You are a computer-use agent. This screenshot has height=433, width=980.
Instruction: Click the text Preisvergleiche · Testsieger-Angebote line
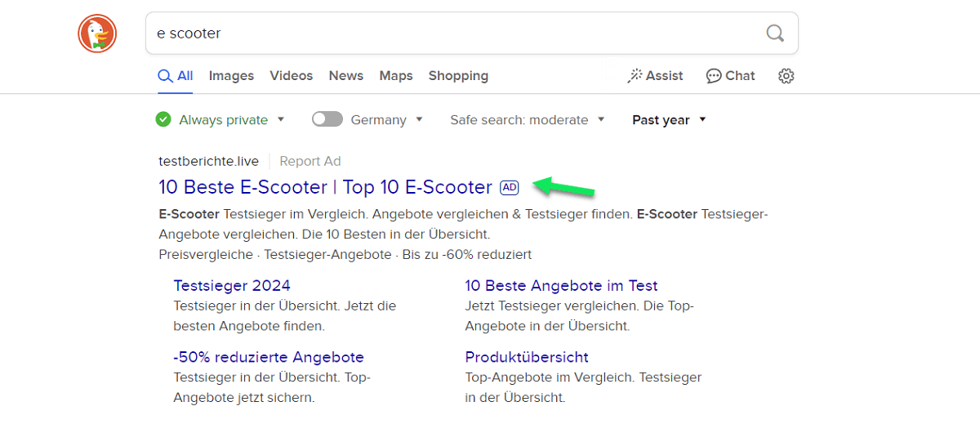pyautogui.click(x=345, y=255)
